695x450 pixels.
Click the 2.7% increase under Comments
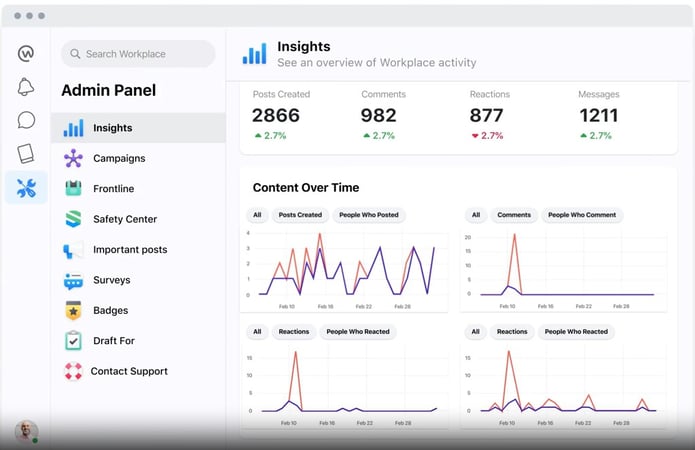[379, 136]
